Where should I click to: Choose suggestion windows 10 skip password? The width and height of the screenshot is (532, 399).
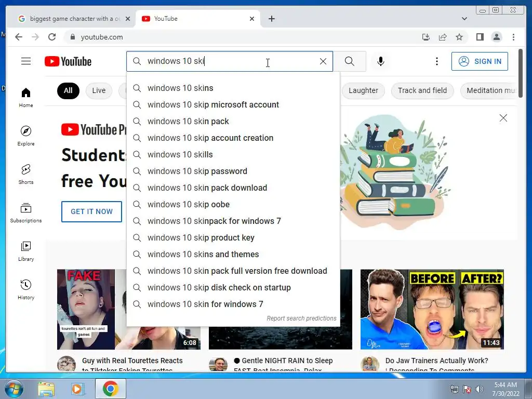point(233,171)
